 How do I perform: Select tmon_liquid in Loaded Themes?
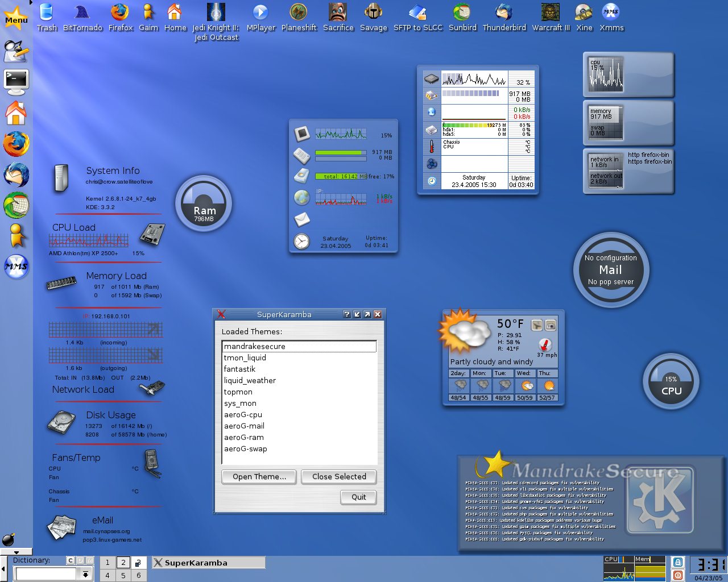(299, 357)
